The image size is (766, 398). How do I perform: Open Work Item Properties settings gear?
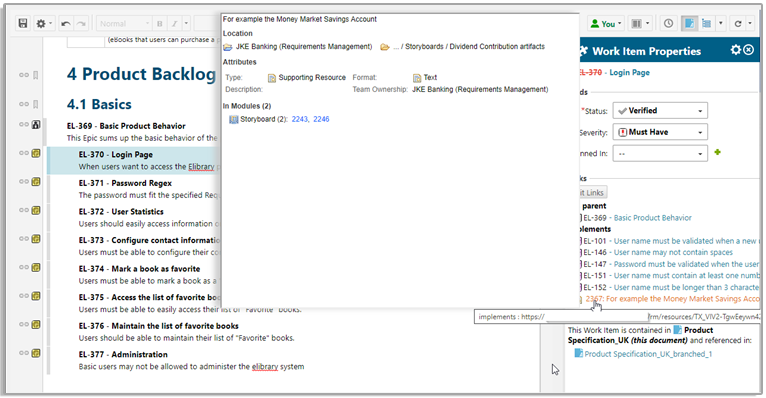point(736,50)
